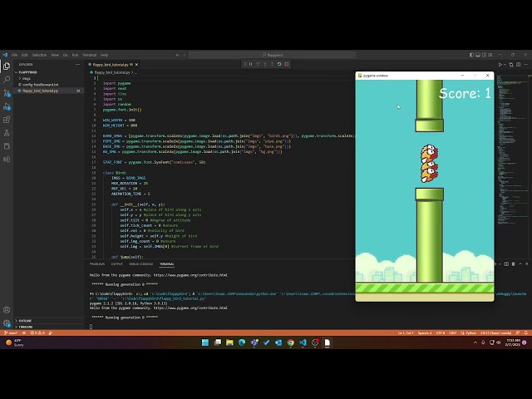This screenshot has width=532, height=399.
Task: Switch to the Problems panel tab
Action: (x=97, y=264)
